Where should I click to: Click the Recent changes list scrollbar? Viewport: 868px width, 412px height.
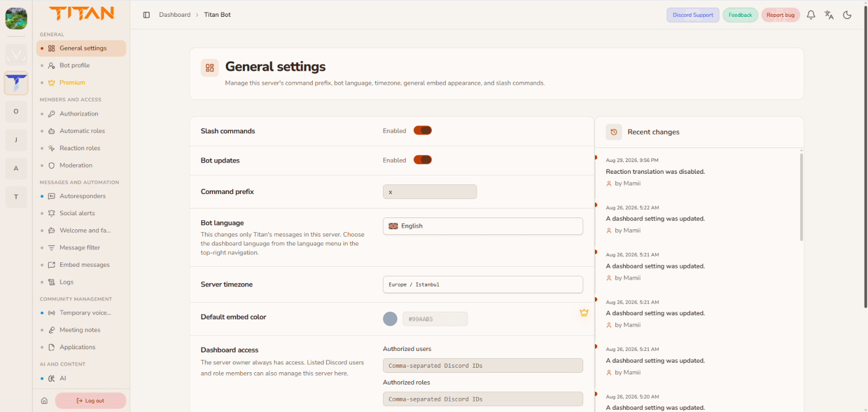tap(801, 196)
